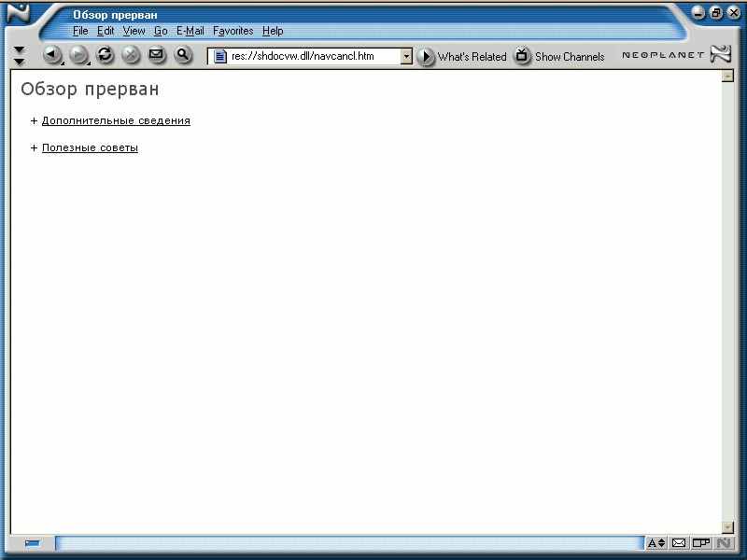This screenshot has width=747, height=560.
Task: Click the scrollbar down arrow
Action: pos(727,527)
